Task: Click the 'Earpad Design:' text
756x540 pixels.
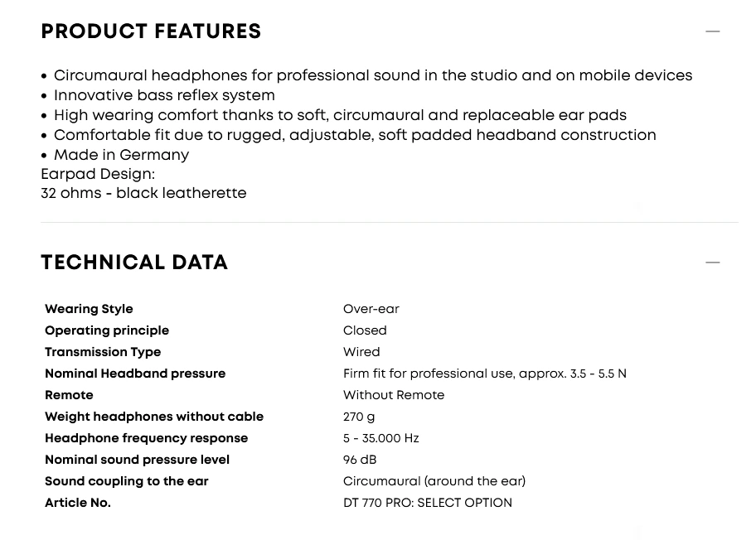Action: [98, 174]
